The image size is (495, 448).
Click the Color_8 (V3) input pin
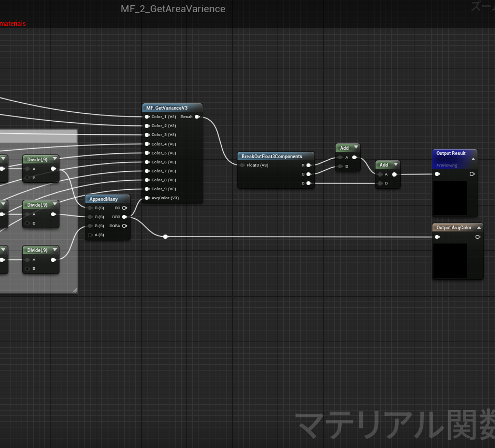pyautogui.click(x=147, y=180)
